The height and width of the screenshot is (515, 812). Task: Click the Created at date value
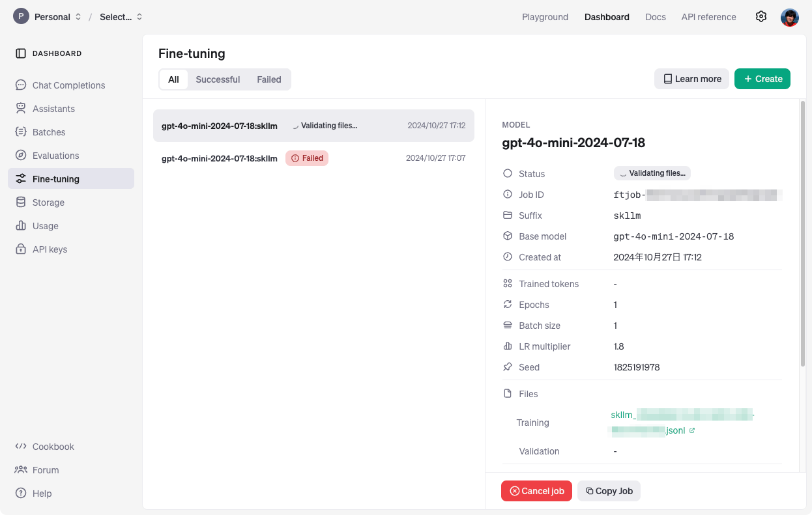(x=658, y=257)
